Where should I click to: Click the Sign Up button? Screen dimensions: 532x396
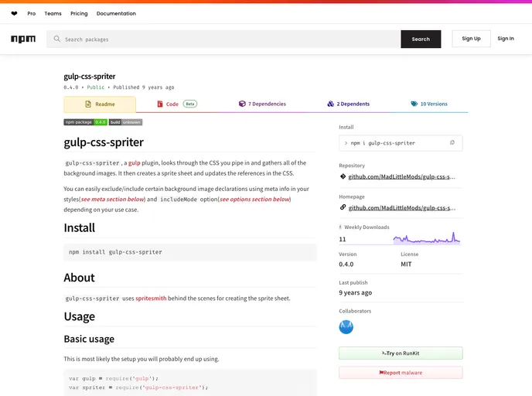(471, 39)
